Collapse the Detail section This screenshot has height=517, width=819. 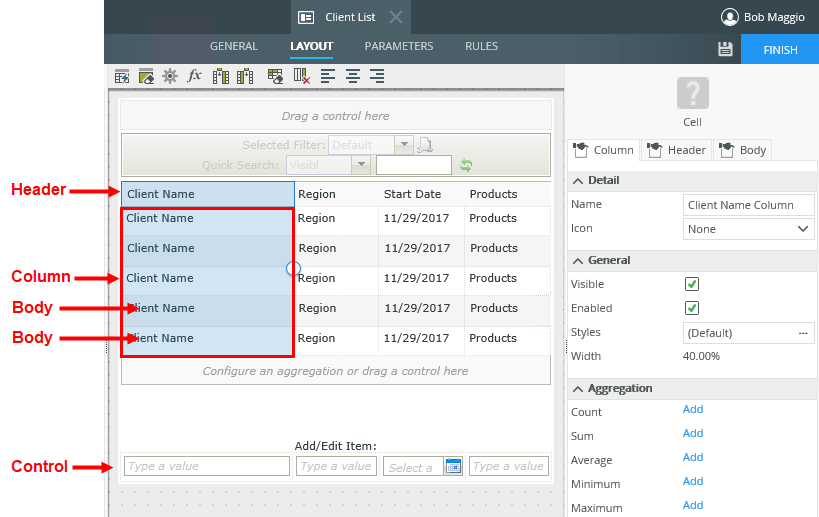tap(577, 180)
